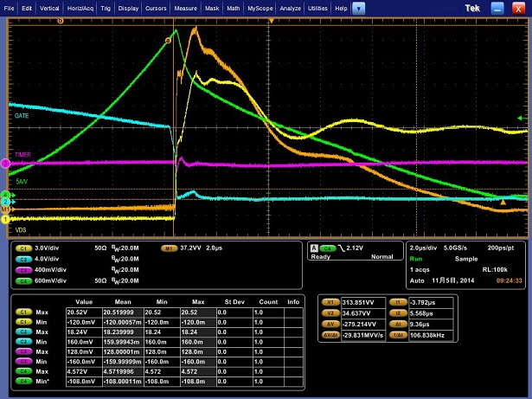Select cursor b marker at graticule top
The width and height of the screenshot is (532, 399).
pyautogui.click(x=61, y=21)
